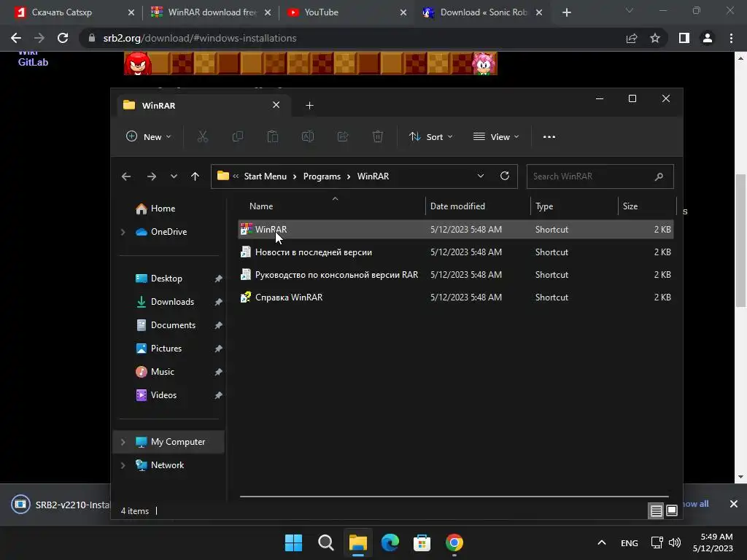
Task: Go up one folder level with up arrow
Action: click(x=195, y=176)
